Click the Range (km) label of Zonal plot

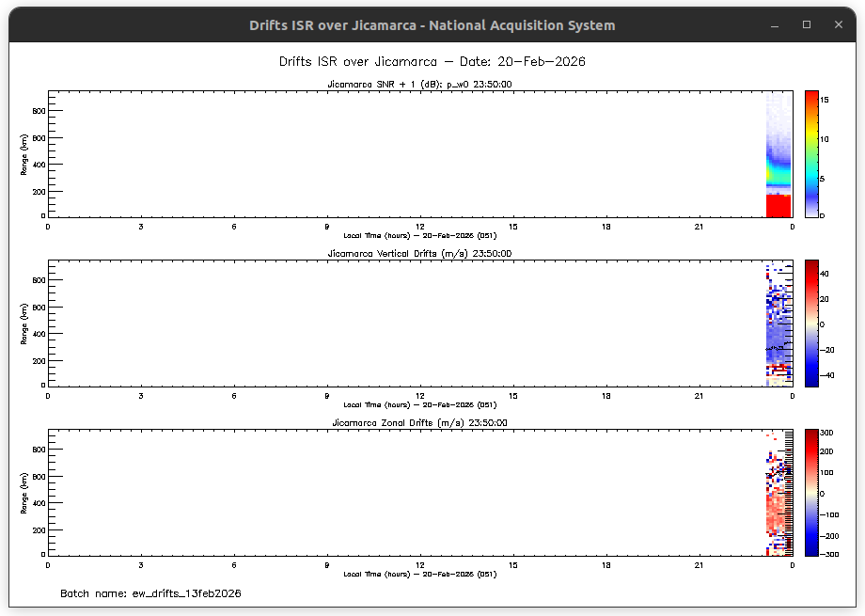(x=23, y=493)
